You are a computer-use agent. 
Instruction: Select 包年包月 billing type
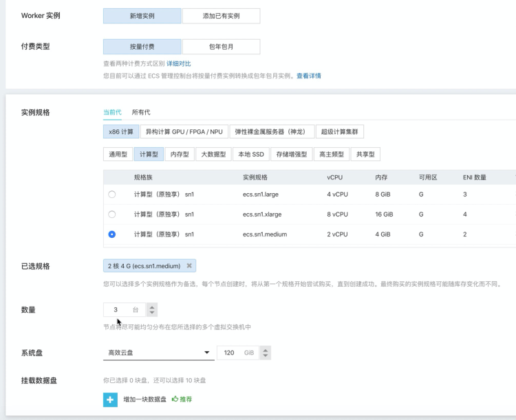click(x=221, y=47)
